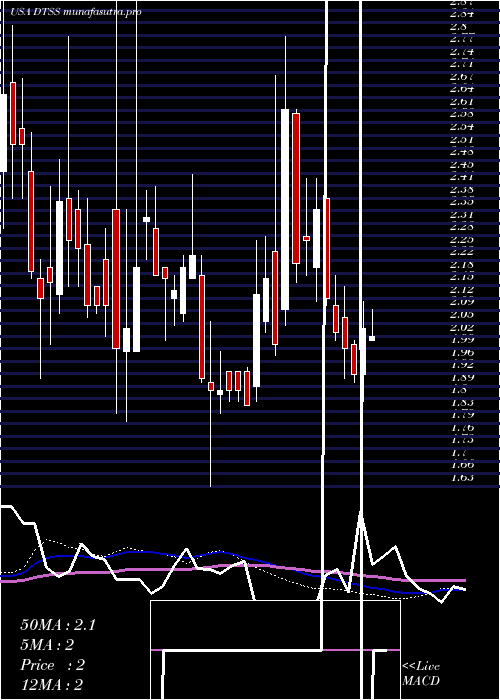Click the 2.45 price axis label
The width and height of the screenshot is (500, 700).
[x=462, y=164]
